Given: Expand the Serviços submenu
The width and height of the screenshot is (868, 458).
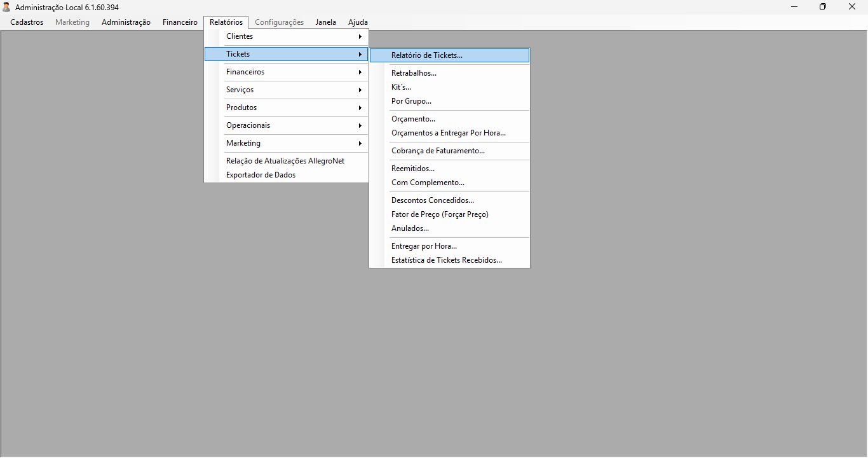Looking at the screenshot, I should 286,90.
